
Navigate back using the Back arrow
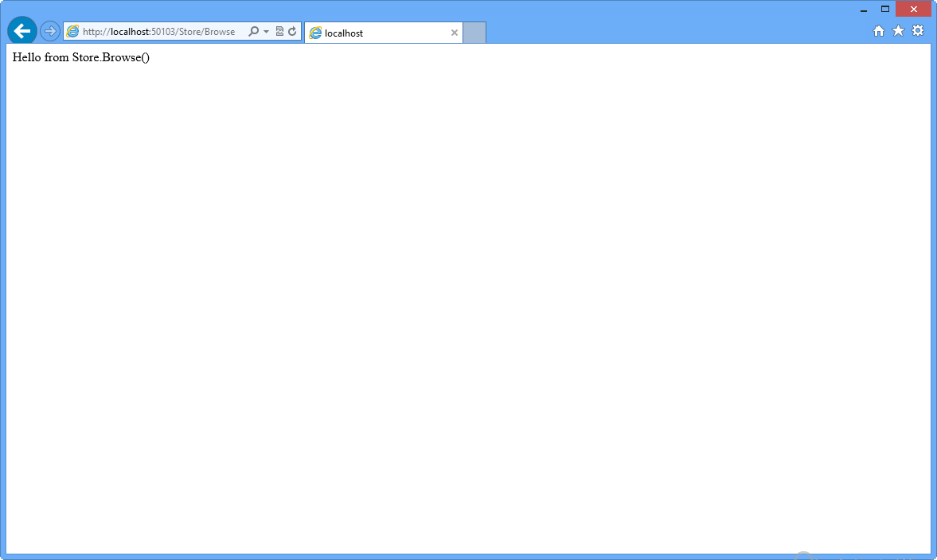(x=21, y=30)
